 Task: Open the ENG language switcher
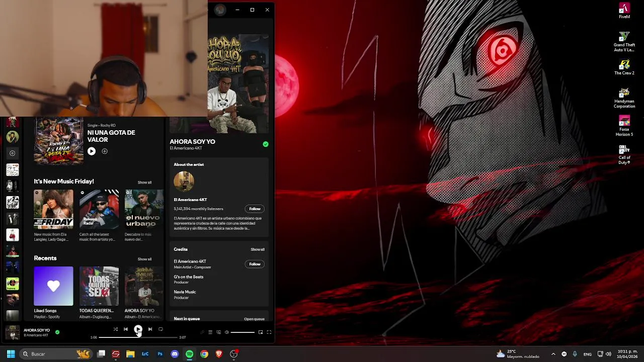coord(588,354)
